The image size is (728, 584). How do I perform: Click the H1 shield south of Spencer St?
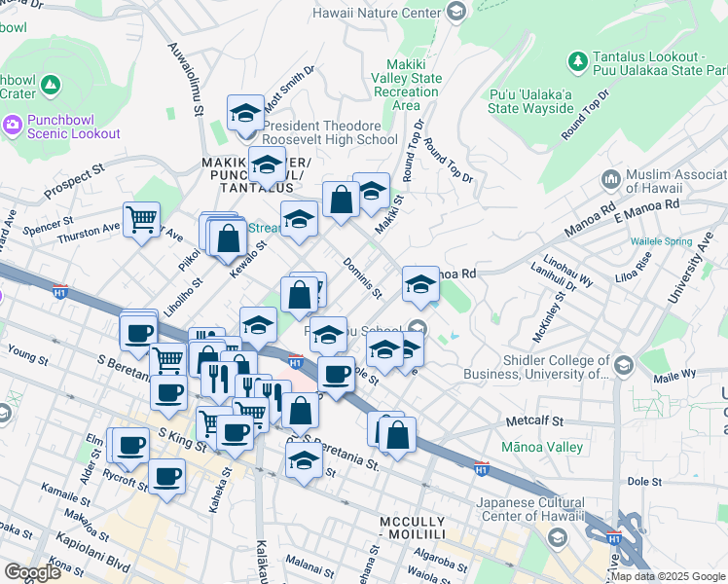point(60,292)
